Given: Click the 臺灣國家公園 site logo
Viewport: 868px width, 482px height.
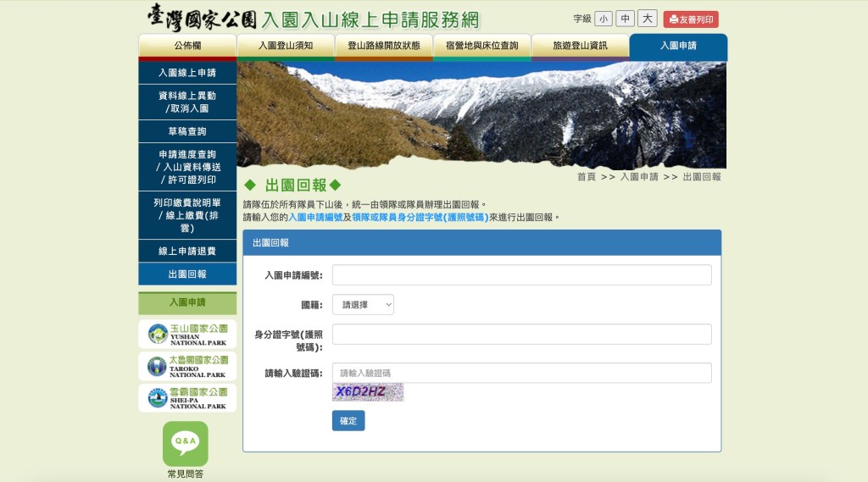Looking at the screenshot, I should tap(200, 17).
